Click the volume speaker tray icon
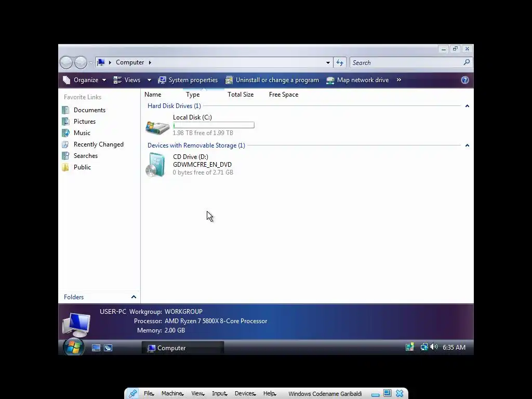The height and width of the screenshot is (399, 532). [x=434, y=347]
